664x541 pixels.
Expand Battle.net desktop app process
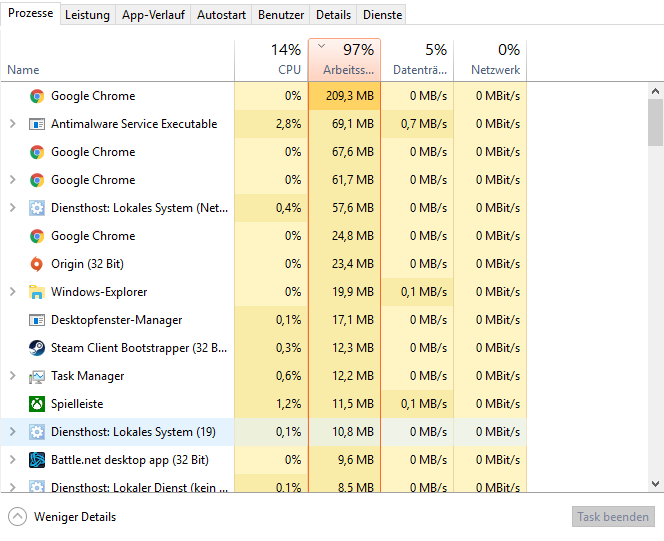pos(13,459)
